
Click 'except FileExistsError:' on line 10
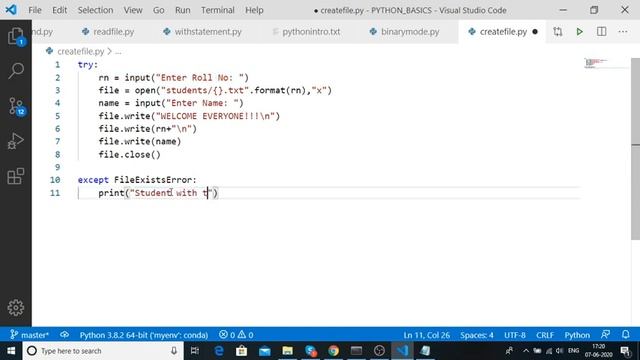click(137, 180)
